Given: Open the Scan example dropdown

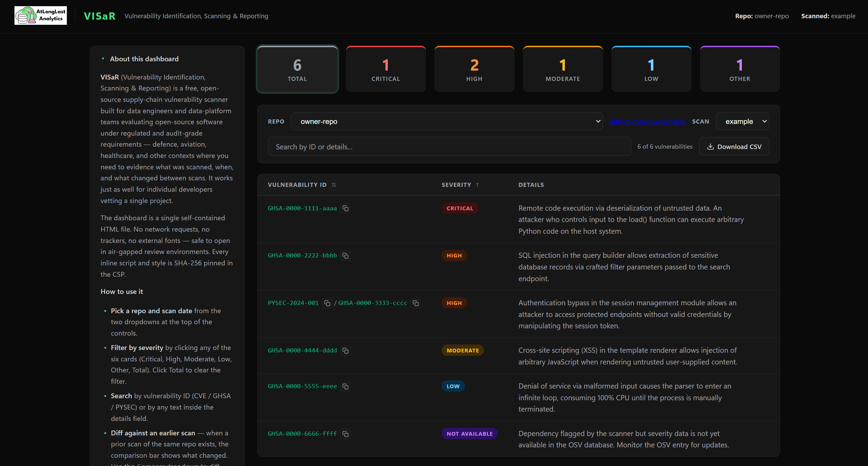Looking at the screenshot, I should [742, 121].
